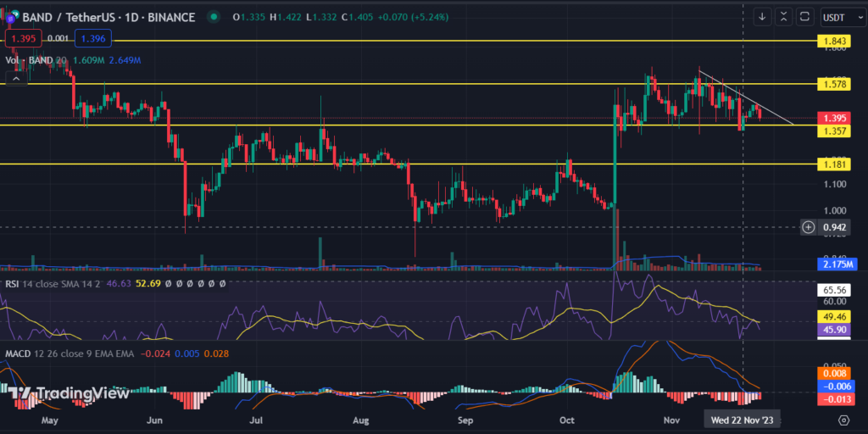Click the 65.56 RSI scale label
Screen dimensions: 868x434
click(832, 290)
